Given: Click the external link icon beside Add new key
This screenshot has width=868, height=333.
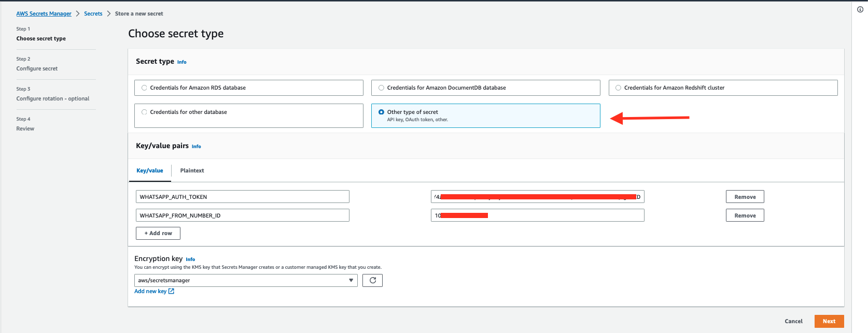Looking at the screenshot, I should pos(171,291).
